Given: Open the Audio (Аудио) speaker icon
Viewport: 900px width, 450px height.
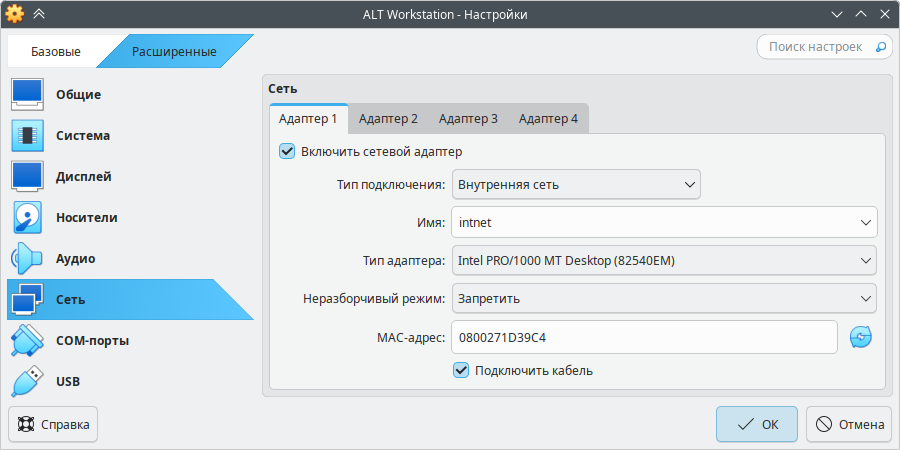Looking at the screenshot, I should (28, 258).
